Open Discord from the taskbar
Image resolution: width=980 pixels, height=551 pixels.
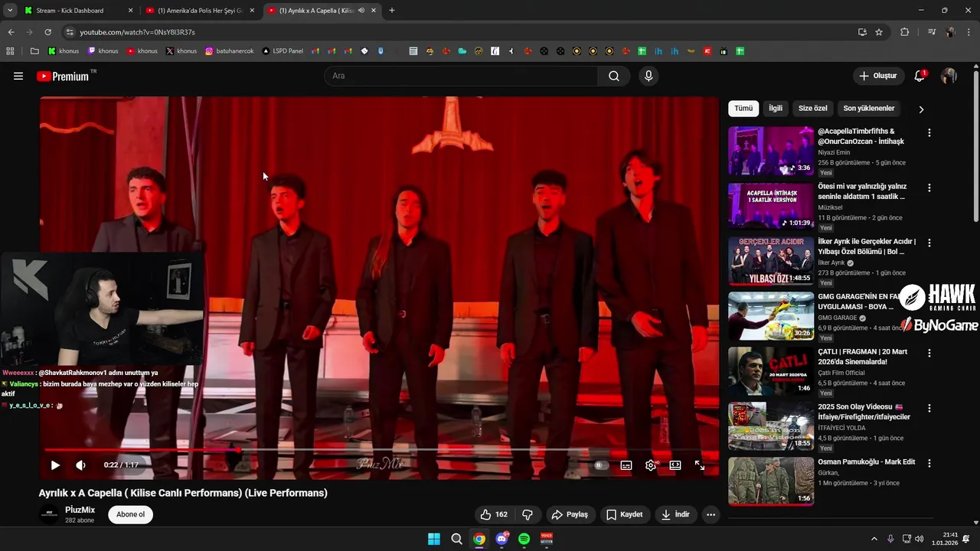tap(501, 539)
